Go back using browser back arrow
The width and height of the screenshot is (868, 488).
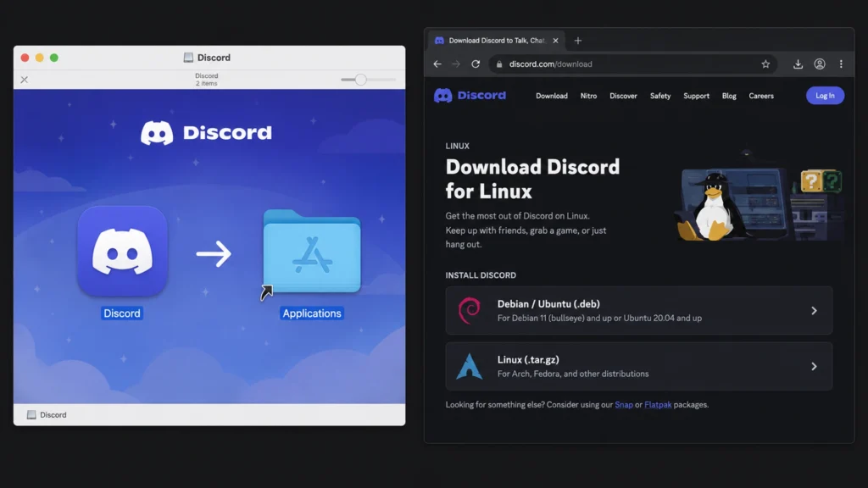coord(437,64)
